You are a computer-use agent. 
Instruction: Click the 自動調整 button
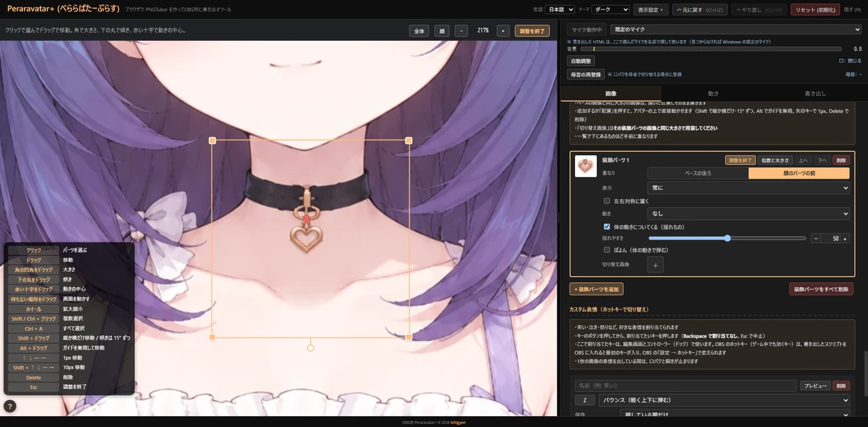coord(581,61)
